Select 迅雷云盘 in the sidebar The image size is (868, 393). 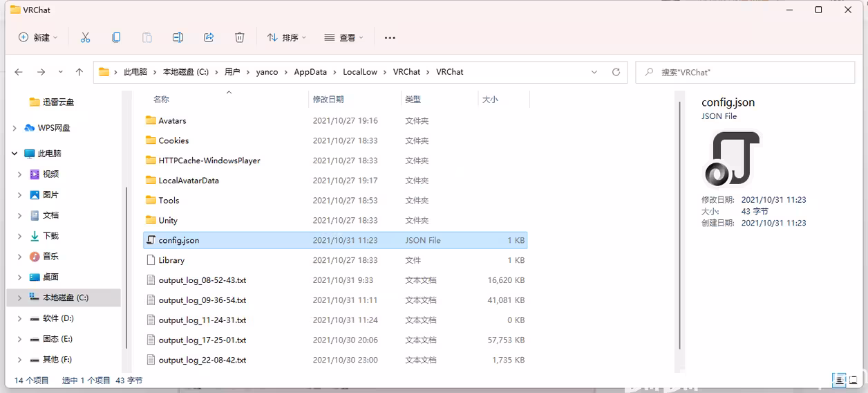click(58, 102)
